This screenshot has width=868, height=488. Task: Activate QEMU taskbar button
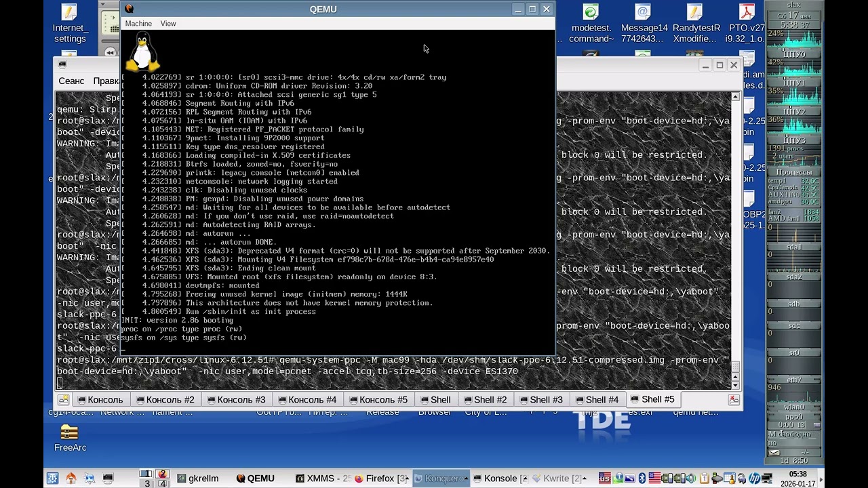256,479
